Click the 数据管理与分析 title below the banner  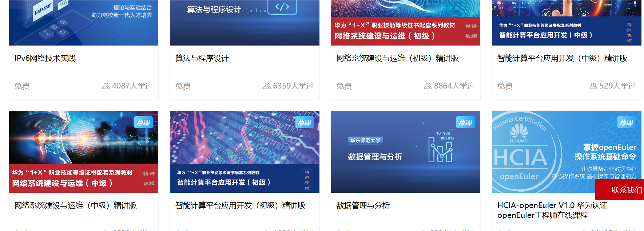(363, 205)
